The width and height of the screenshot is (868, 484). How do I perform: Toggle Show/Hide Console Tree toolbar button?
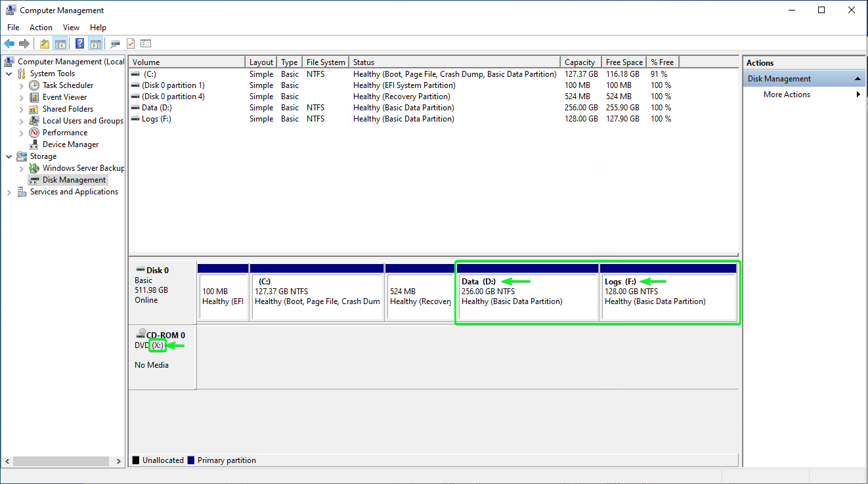click(x=60, y=43)
